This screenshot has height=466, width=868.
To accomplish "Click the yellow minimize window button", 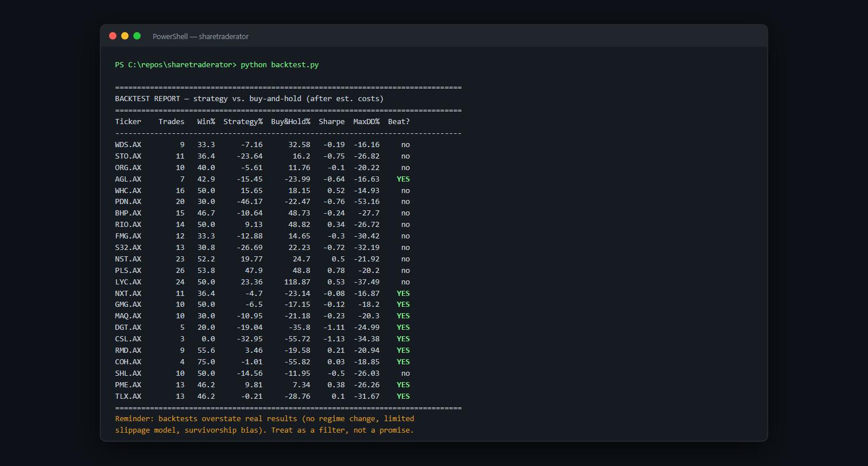I will 125,36.
